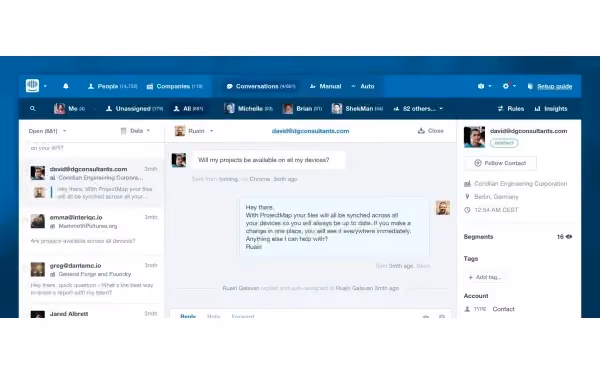Go to the Companies section
Screen dimensions: 600x375
pyautogui.click(x=174, y=86)
